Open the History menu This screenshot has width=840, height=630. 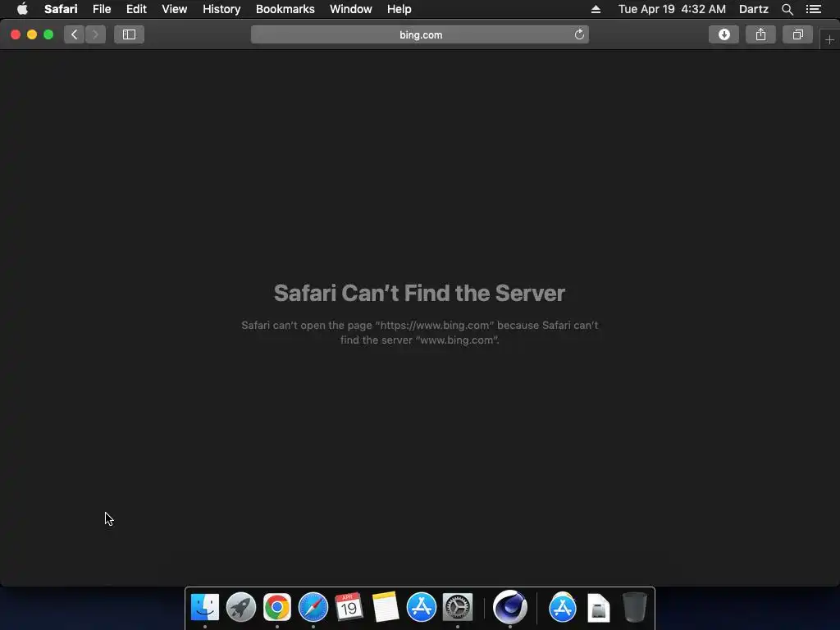point(221,9)
